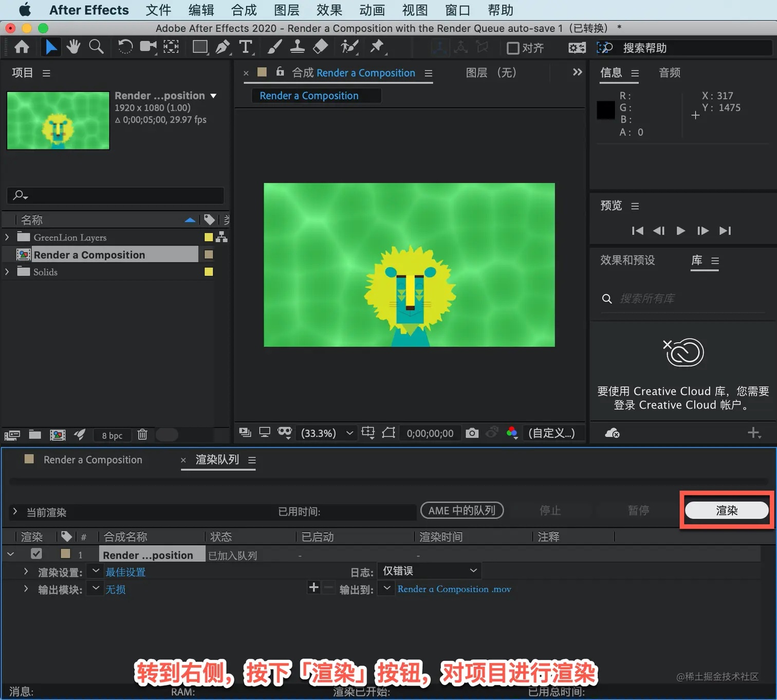The width and height of the screenshot is (777, 700).
Task: Expand the GreenLion Layers folder
Action: point(7,237)
